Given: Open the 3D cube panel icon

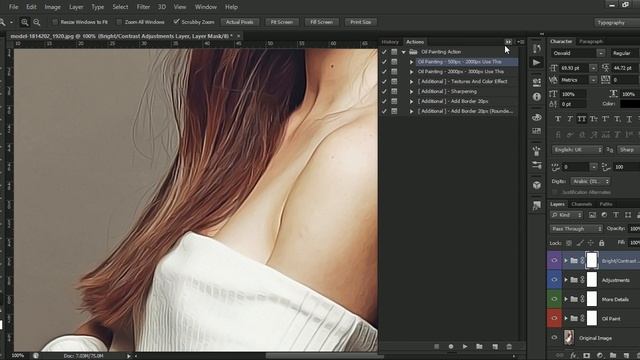Looking at the screenshot, I should 537,185.
